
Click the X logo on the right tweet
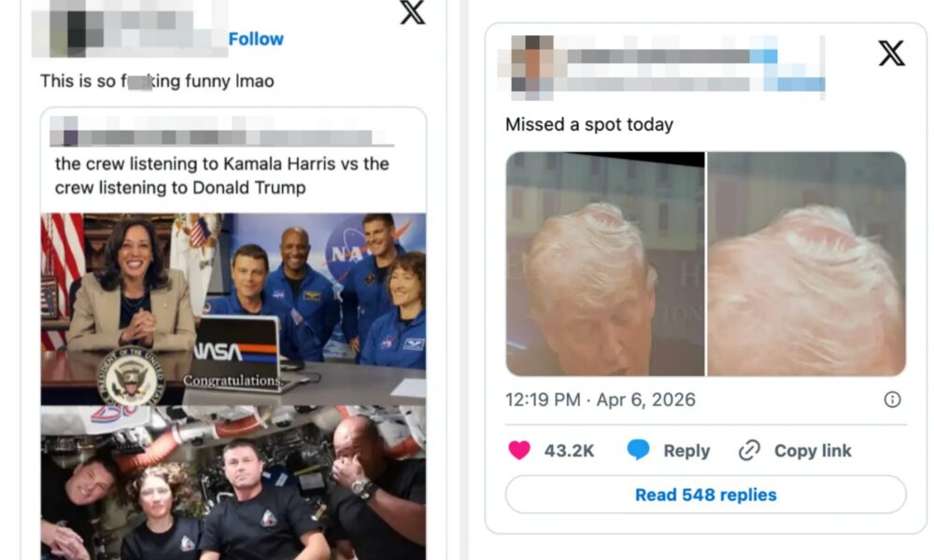pos(891,53)
